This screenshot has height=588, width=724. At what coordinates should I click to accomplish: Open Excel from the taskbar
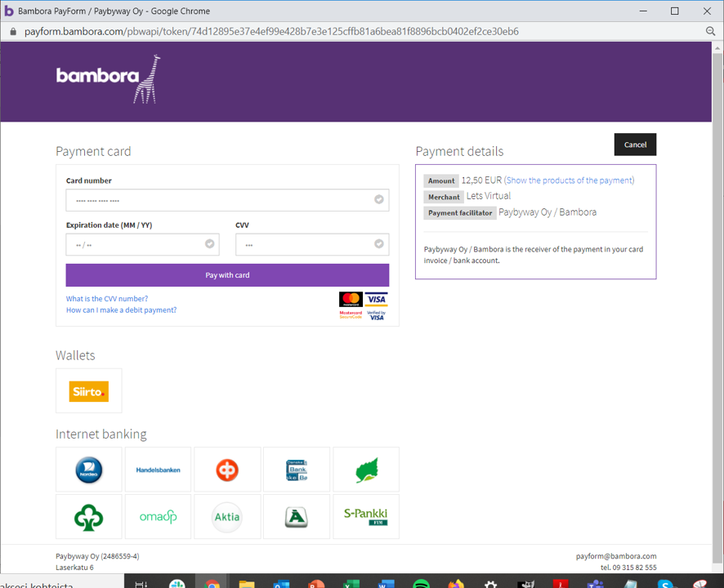pos(351,583)
